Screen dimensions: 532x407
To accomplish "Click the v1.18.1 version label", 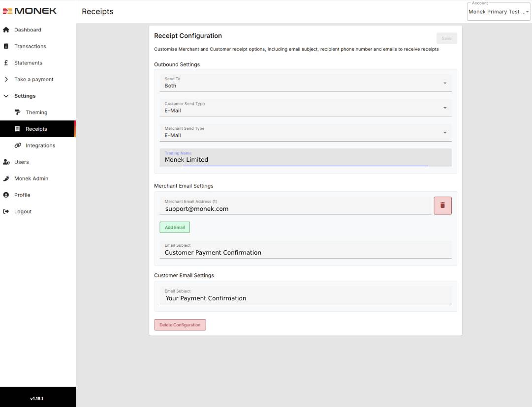I will point(36,399).
